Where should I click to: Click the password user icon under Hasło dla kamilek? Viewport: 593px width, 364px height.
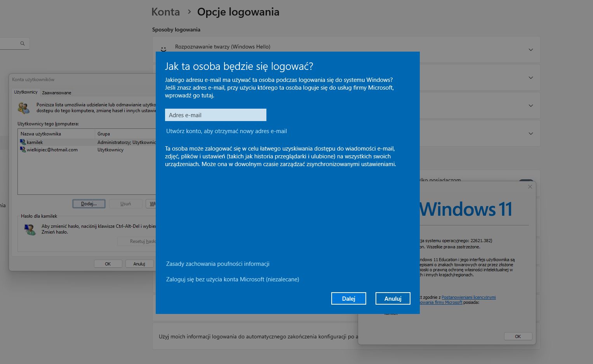(x=30, y=229)
